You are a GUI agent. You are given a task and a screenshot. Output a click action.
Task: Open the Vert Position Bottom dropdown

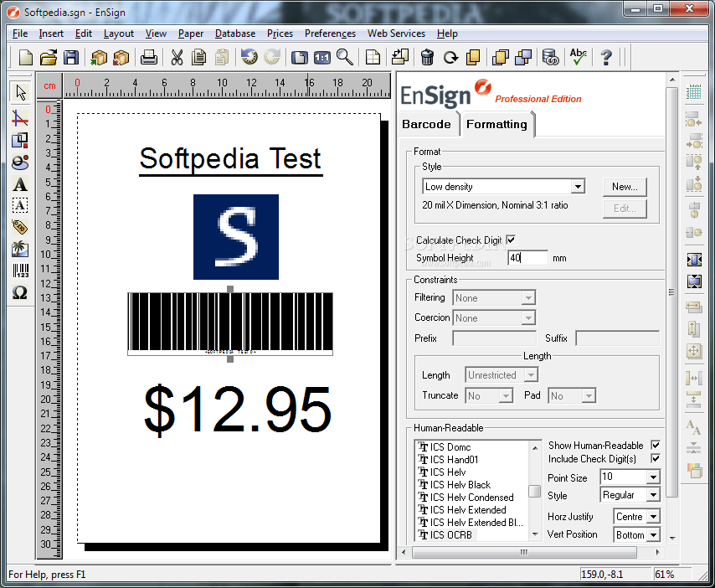click(x=653, y=534)
